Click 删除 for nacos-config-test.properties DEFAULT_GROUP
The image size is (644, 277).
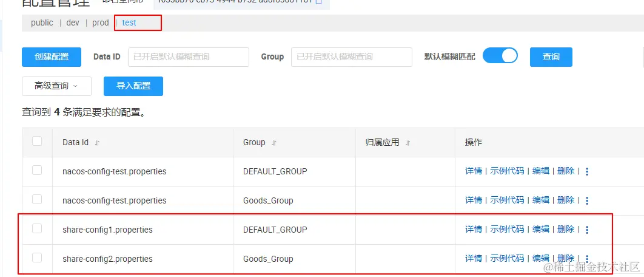pos(566,171)
